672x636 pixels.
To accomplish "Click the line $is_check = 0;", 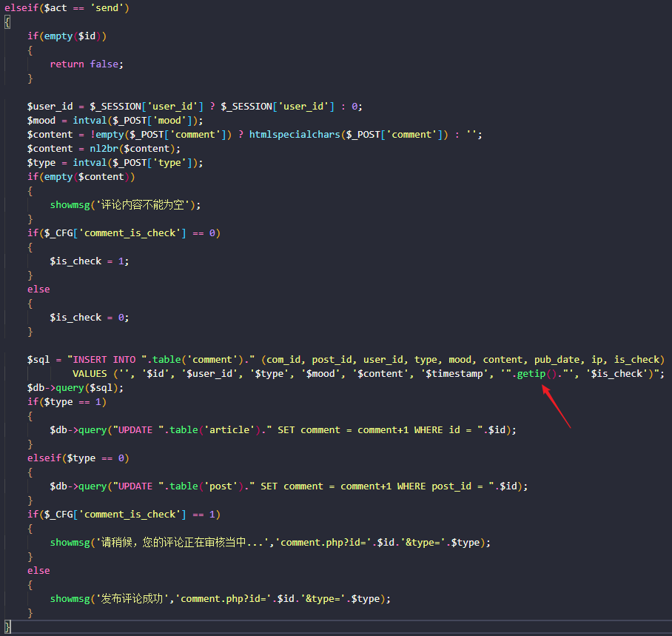I will 89,318.
